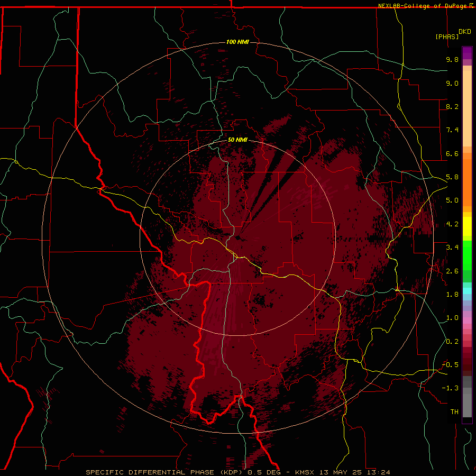
Task: Pick the gray band at color bar bottom
Action: pyautogui.click(x=467, y=406)
